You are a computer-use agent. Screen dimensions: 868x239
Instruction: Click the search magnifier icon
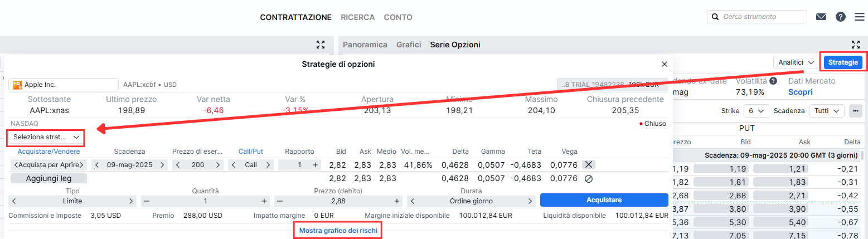(x=715, y=17)
